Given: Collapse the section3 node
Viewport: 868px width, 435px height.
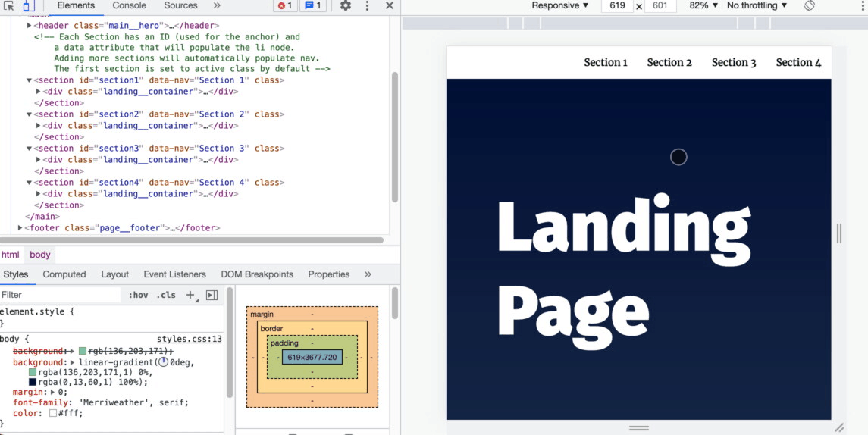Looking at the screenshot, I should pyautogui.click(x=30, y=149).
